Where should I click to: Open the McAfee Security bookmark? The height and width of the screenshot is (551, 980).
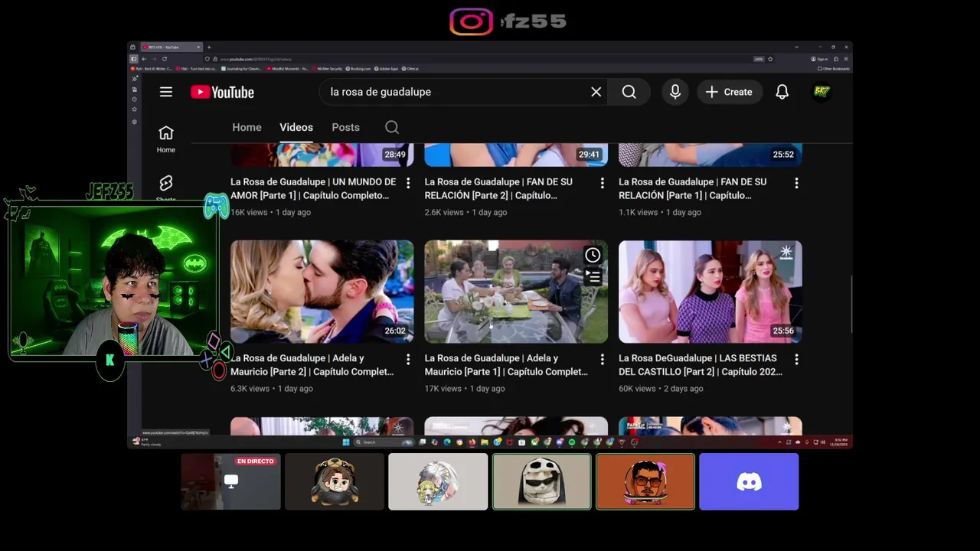pyautogui.click(x=328, y=69)
